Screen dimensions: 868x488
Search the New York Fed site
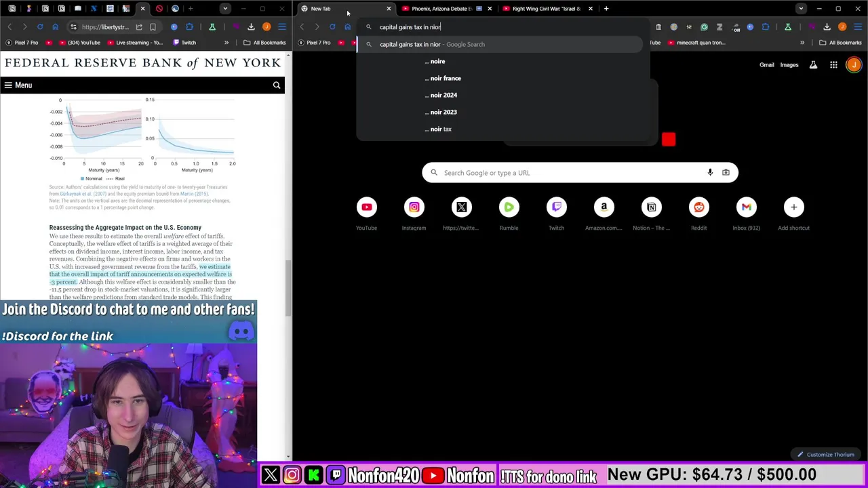(277, 85)
